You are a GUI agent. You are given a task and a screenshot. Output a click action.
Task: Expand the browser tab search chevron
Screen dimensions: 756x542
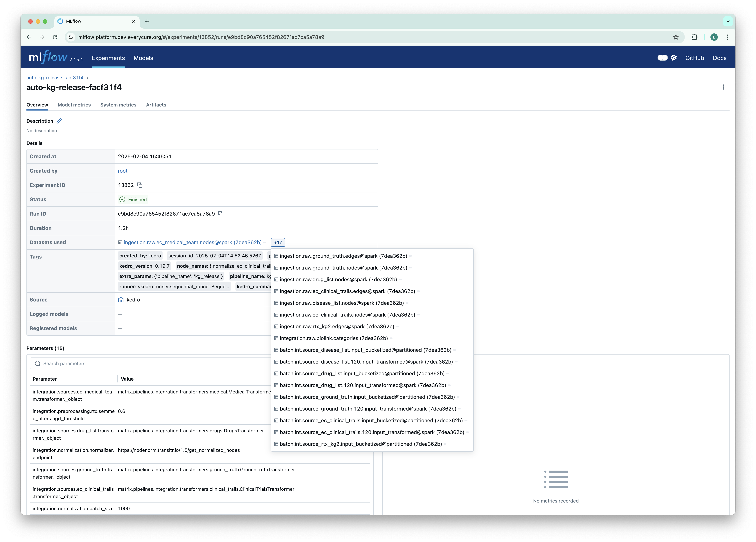pos(728,21)
